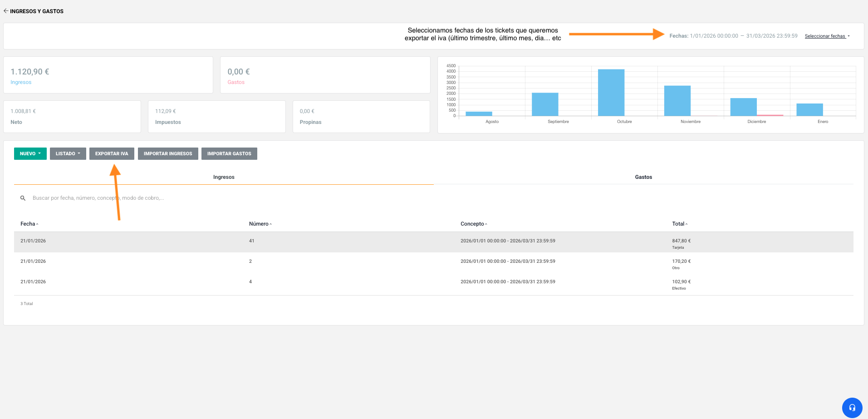The height and width of the screenshot is (419, 868).
Task: Expand the Listado dropdown button
Action: point(68,154)
